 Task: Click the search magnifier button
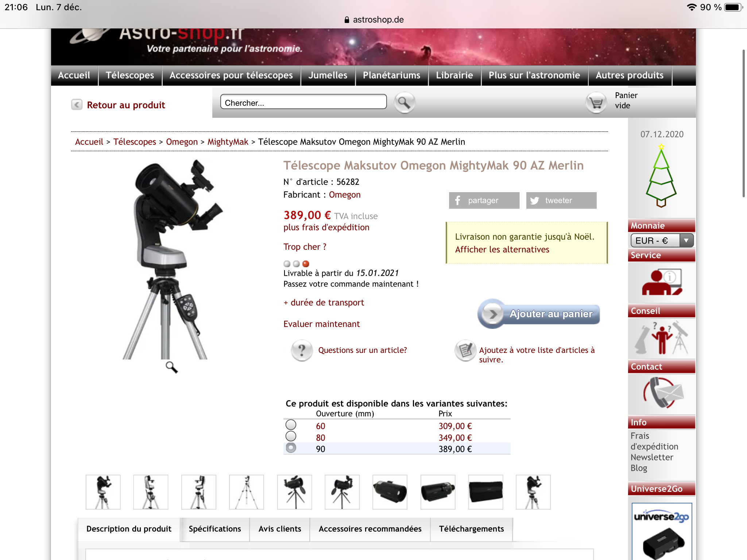coord(404,102)
